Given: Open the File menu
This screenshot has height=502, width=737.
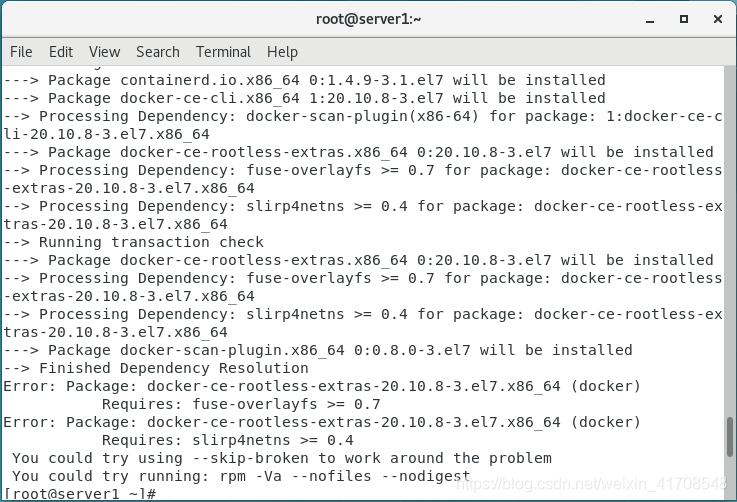Looking at the screenshot, I should [x=21, y=52].
